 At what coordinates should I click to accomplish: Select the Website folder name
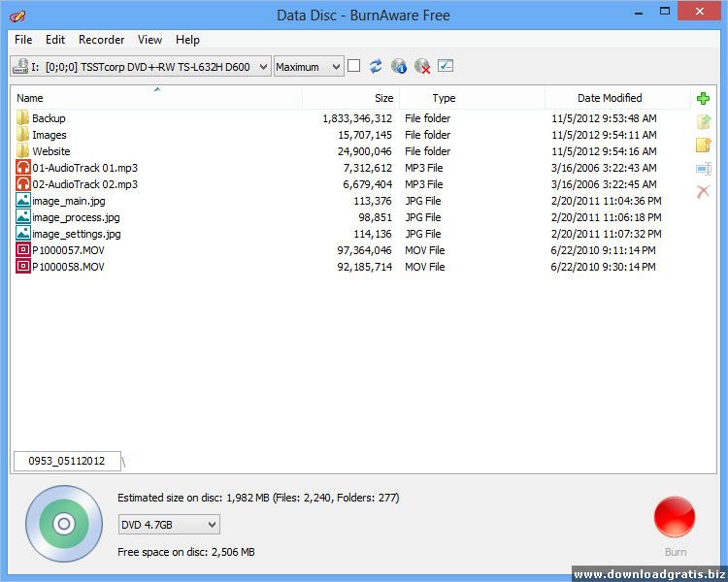pos(51,151)
